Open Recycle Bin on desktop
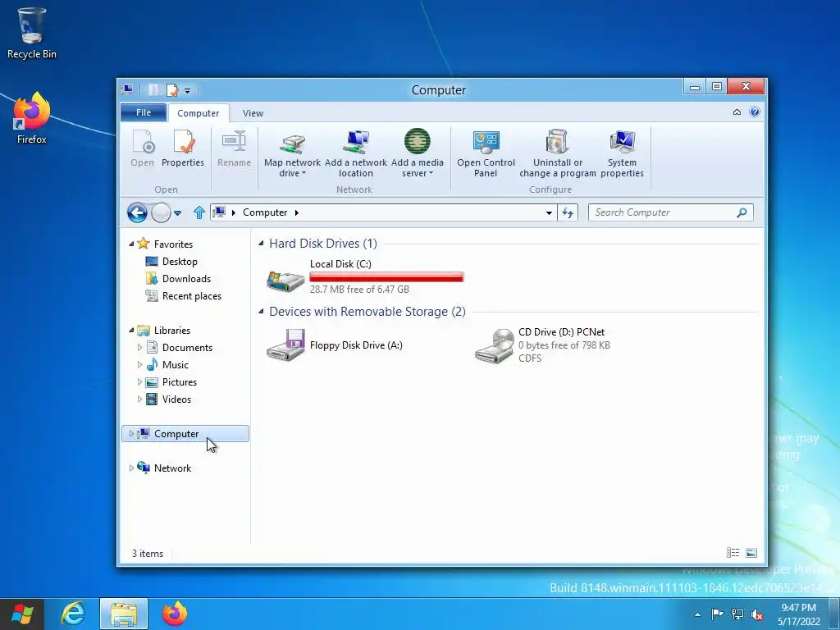This screenshot has width=840, height=630. click(x=32, y=33)
